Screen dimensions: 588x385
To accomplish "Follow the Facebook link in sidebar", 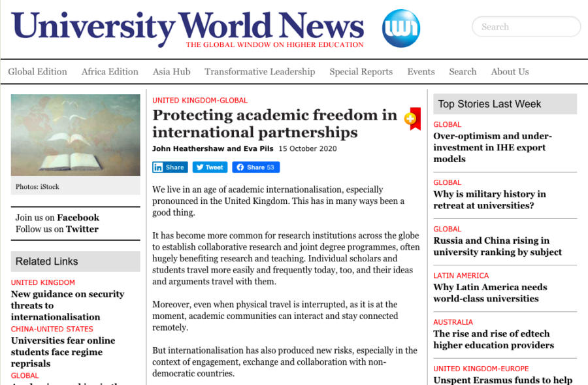I will [78, 218].
